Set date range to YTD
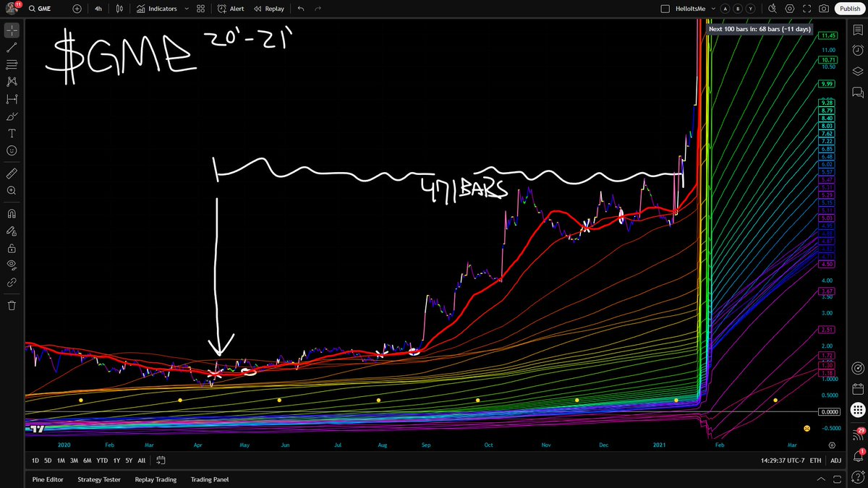868x488 pixels. [102, 461]
